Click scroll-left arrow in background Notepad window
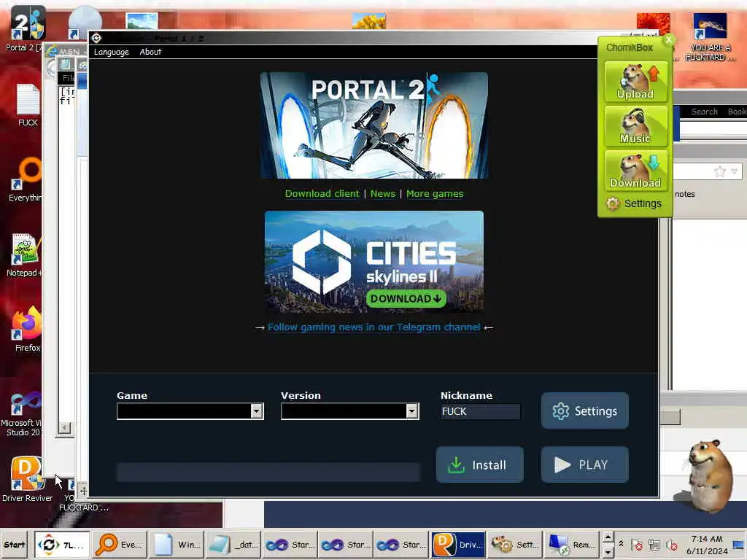747x560 pixels. click(65, 427)
